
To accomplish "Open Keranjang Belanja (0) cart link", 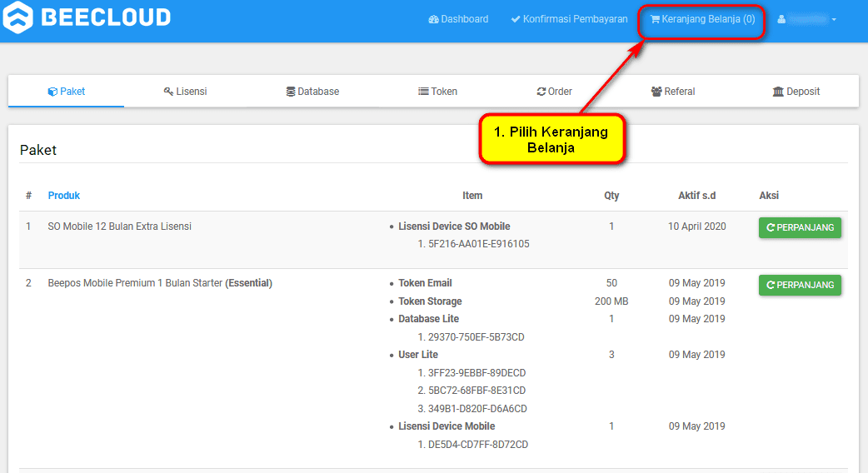I will [702, 19].
